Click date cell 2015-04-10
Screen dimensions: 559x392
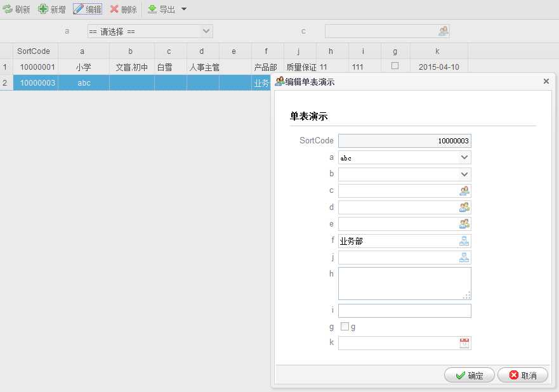tap(439, 67)
